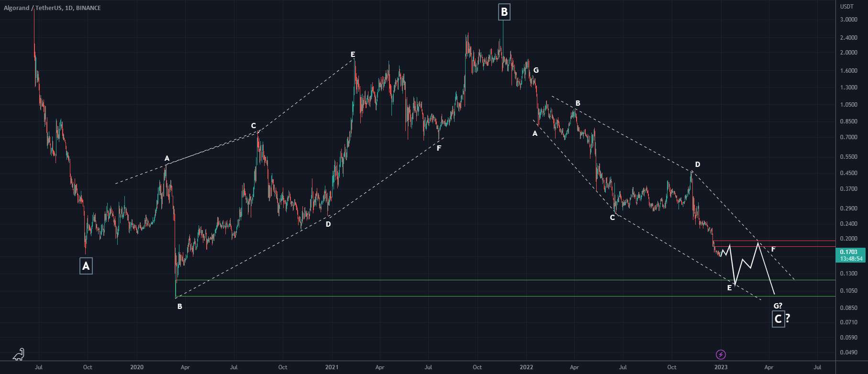Screen dimensions: 868x374
Task: Select the G? projection label
Action: point(778,306)
